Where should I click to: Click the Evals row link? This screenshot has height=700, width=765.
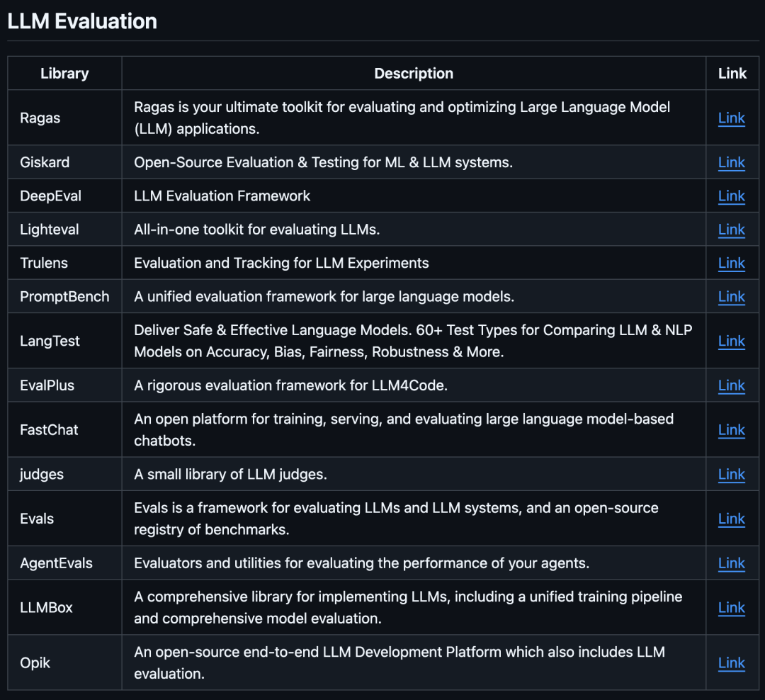coord(731,519)
